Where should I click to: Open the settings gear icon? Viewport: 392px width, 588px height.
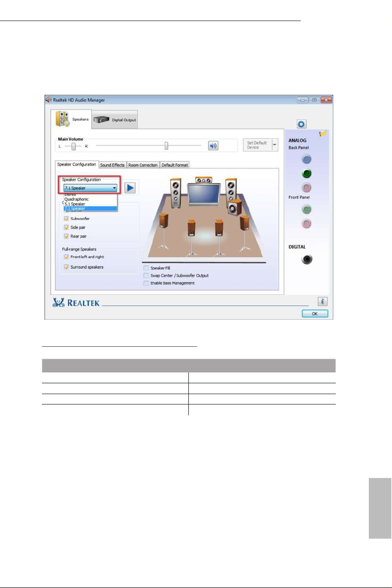tap(301, 124)
